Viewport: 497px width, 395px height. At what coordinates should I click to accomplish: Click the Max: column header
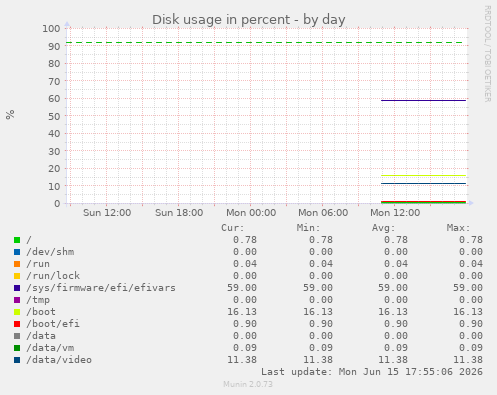click(458, 228)
